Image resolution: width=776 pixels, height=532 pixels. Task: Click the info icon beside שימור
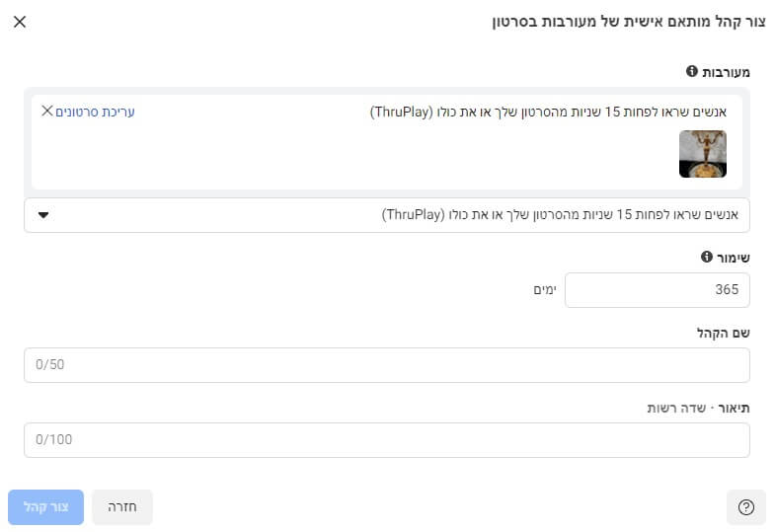coord(707,258)
